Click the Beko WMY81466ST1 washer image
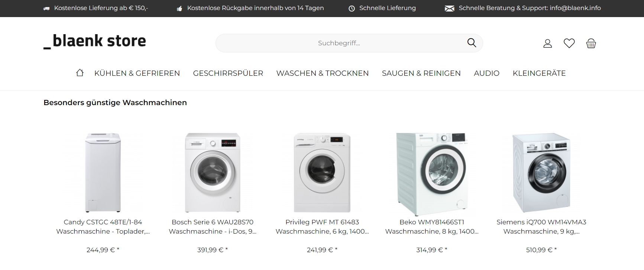This screenshot has width=644, height=270. tap(431, 174)
